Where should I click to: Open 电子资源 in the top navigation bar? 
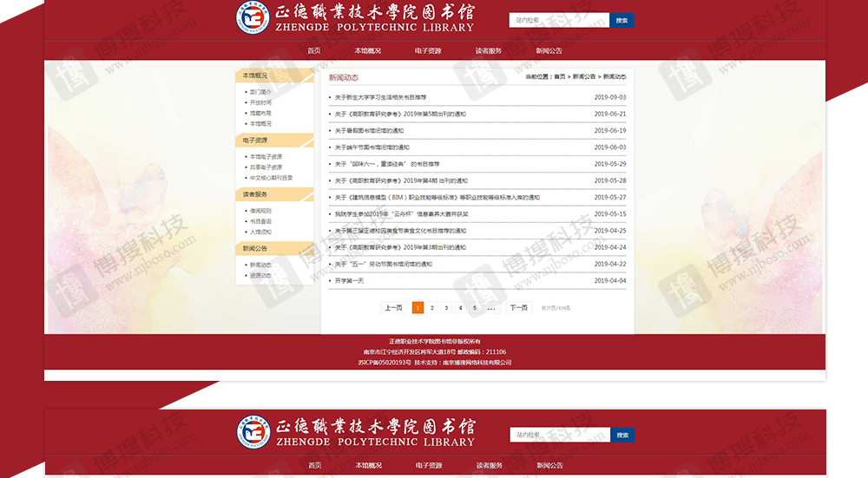point(428,50)
